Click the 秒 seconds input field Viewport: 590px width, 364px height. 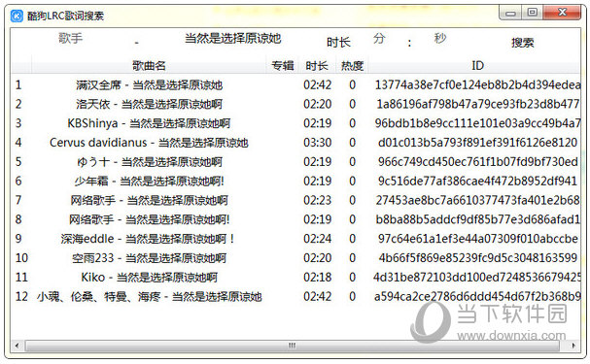pyautogui.click(x=440, y=38)
